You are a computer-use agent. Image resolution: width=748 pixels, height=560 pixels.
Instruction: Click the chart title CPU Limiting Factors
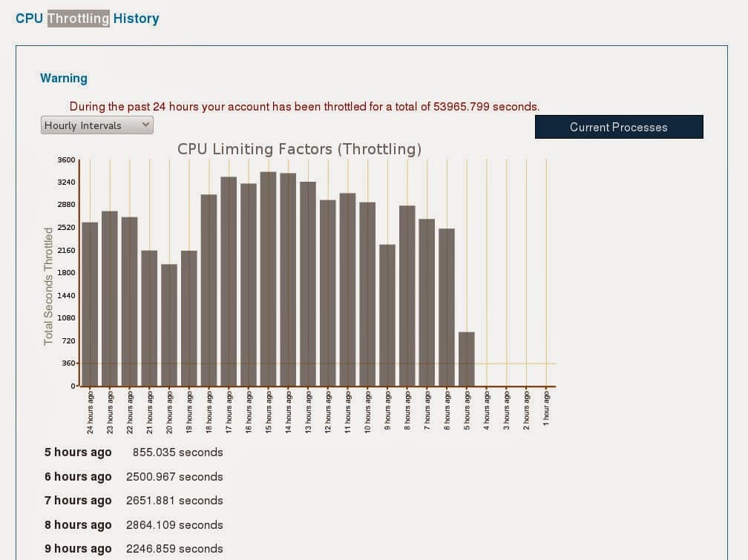point(299,149)
